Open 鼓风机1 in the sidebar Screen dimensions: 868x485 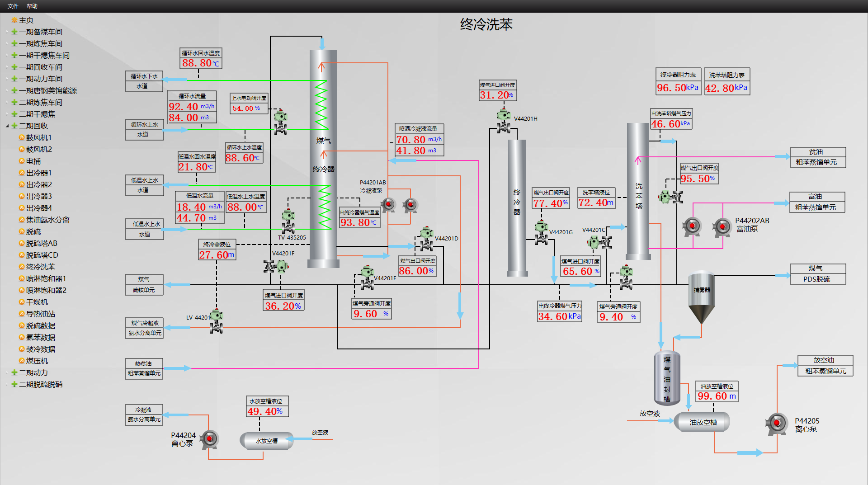(38, 137)
